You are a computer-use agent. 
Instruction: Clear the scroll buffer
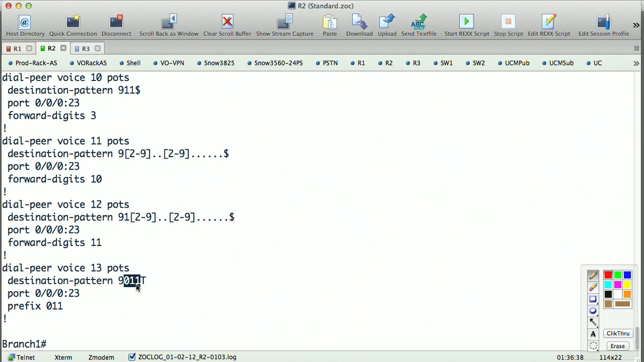tap(227, 26)
